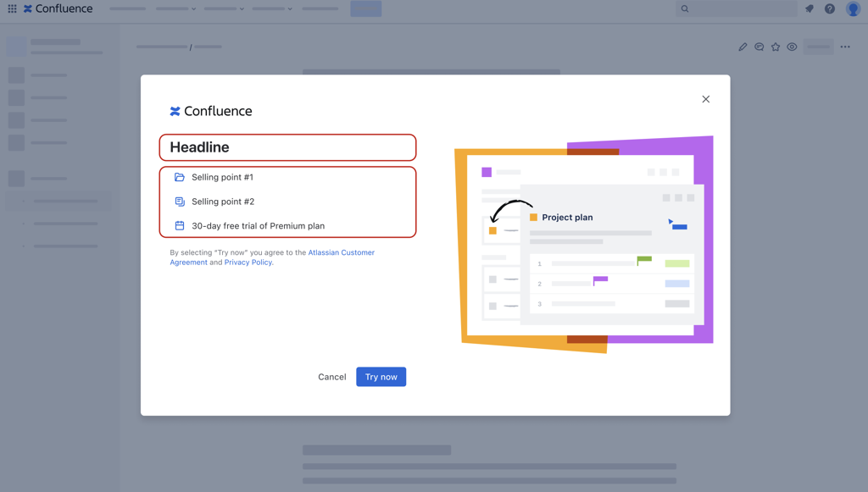Click the notifications bell icon
This screenshot has width=868, height=492.
[809, 8]
